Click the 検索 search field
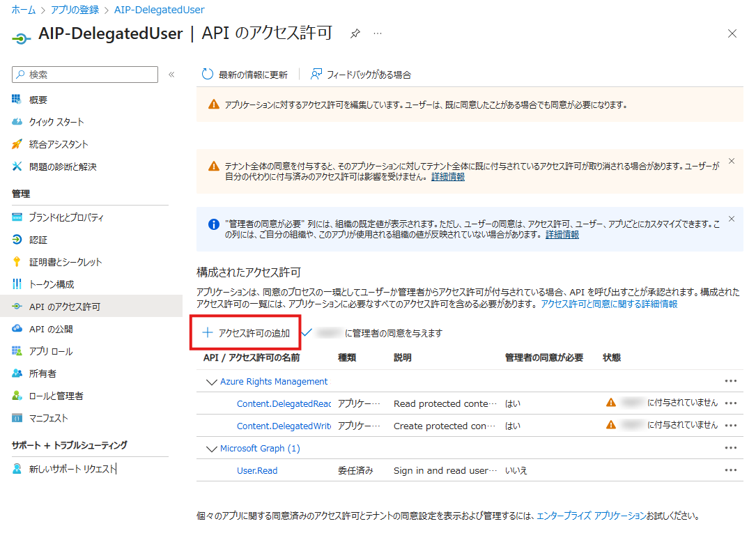Image resolution: width=756 pixels, height=549 pixels. 85,75
